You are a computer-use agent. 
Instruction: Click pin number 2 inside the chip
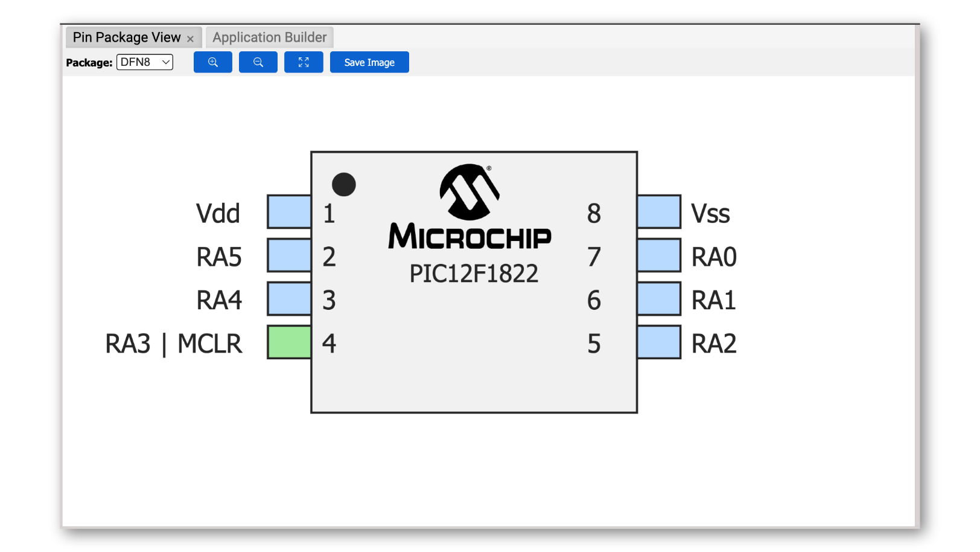point(329,257)
